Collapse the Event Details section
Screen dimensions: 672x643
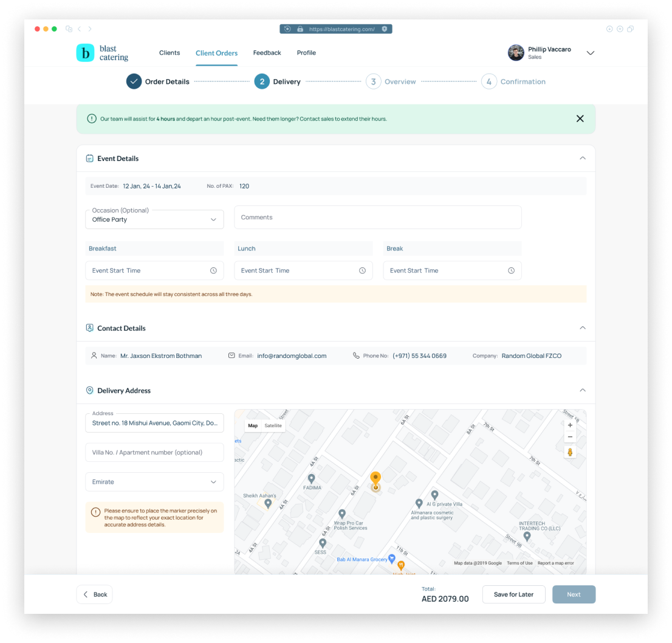click(x=582, y=159)
